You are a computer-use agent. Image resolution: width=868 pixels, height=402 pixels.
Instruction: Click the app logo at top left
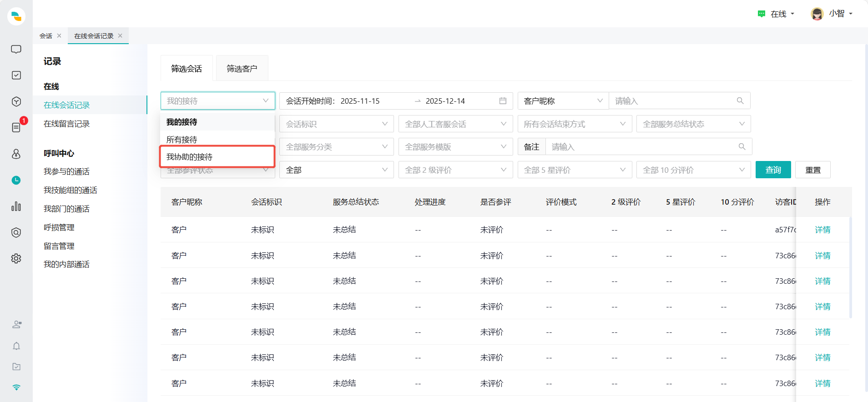coord(16,16)
